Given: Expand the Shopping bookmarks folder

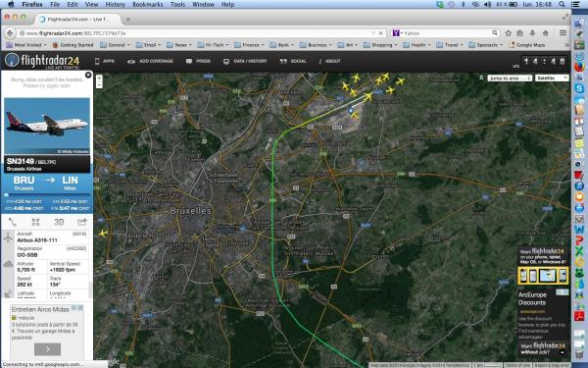Looking at the screenshot, I should point(380,45).
